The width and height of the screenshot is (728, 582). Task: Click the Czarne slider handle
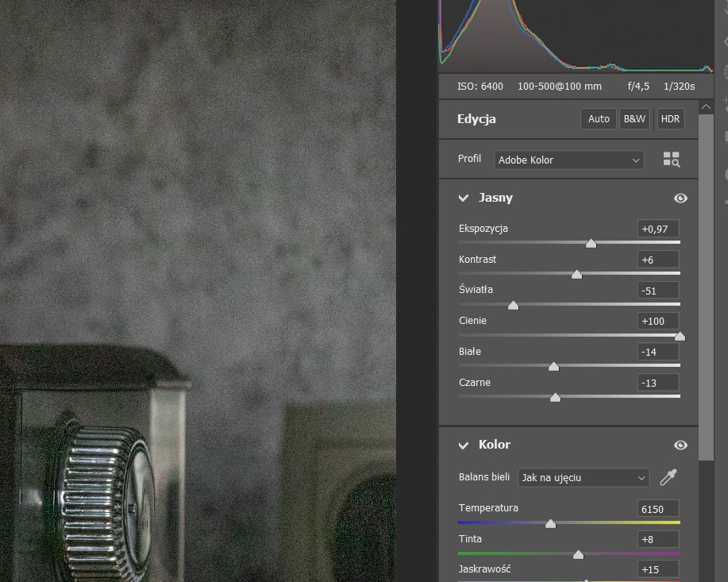[555, 398]
